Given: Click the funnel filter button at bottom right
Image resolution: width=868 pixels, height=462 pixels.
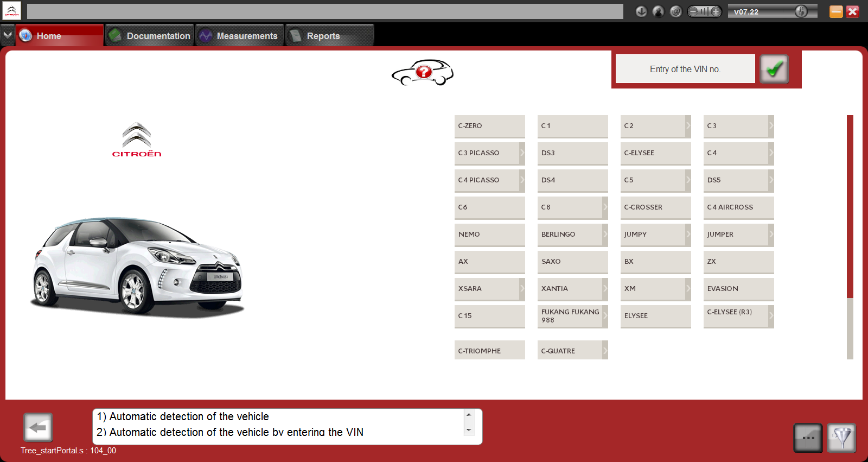Looking at the screenshot, I should (841, 438).
